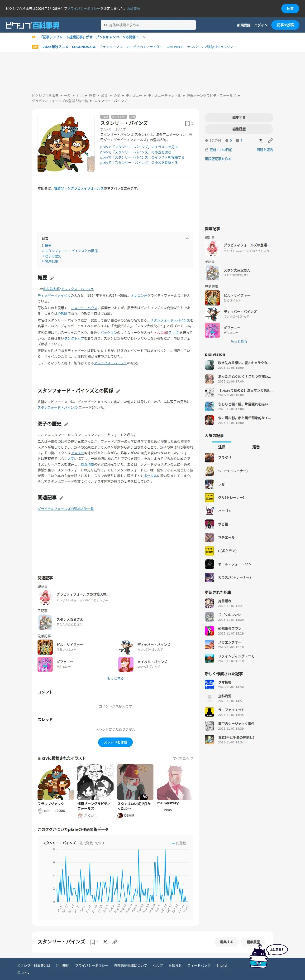Open ビル・サイファー sidebar thumbnail
This screenshot has width=305, height=980.
point(212,298)
